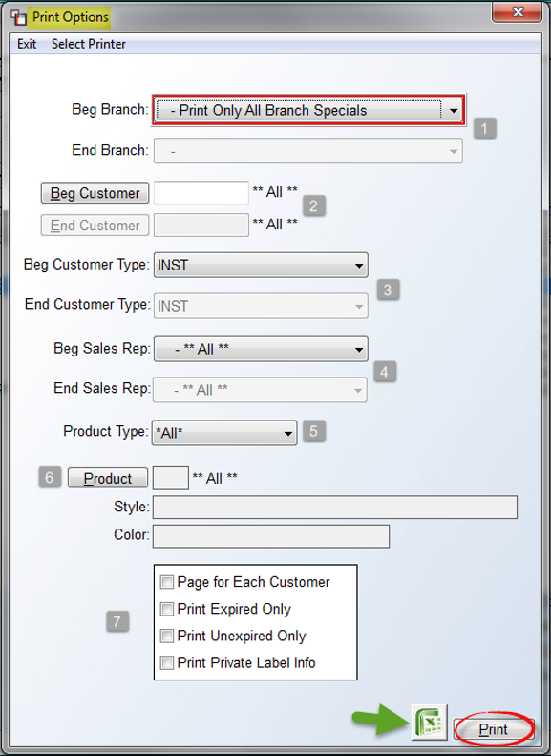
Task: Toggle Print Private Label Info
Action: point(167,663)
